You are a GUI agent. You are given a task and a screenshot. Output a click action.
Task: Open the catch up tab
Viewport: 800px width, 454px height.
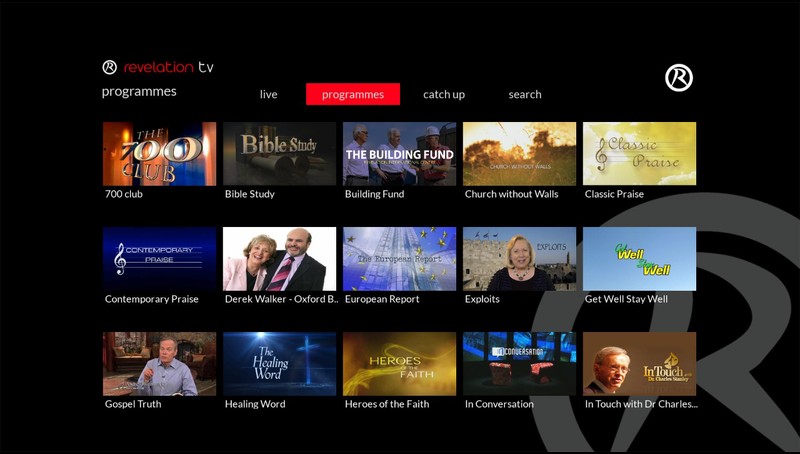tap(444, 95)
